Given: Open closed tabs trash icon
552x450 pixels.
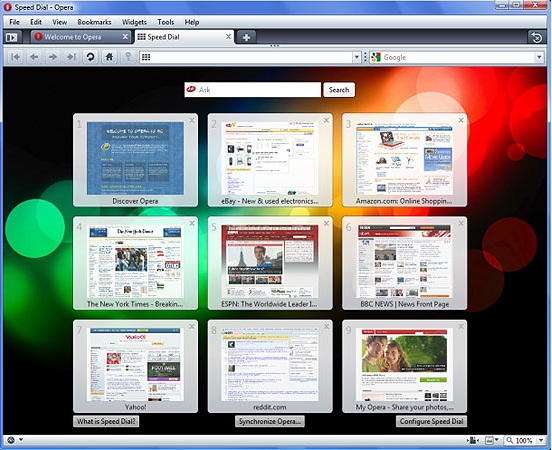Looking at the screenshot, I should 537,37.
